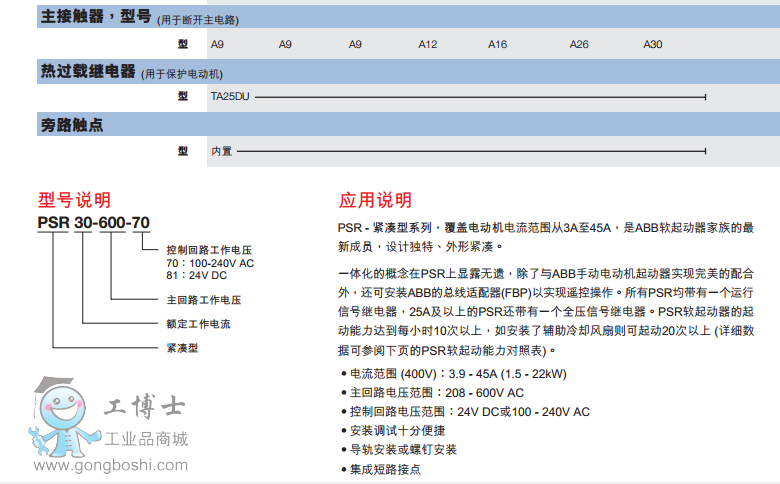This screenshot has width=780, height=484.
Task: Click the 控制回路工作电压 label
Action: point(207,249)
